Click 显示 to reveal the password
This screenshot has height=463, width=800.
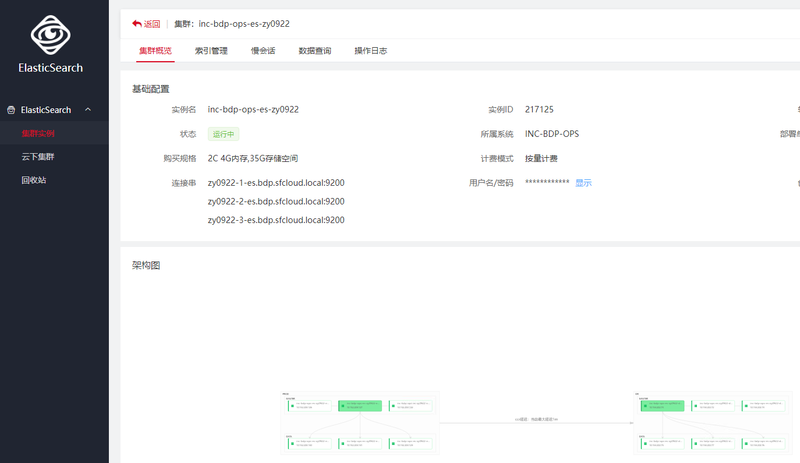tap(583, 183)
